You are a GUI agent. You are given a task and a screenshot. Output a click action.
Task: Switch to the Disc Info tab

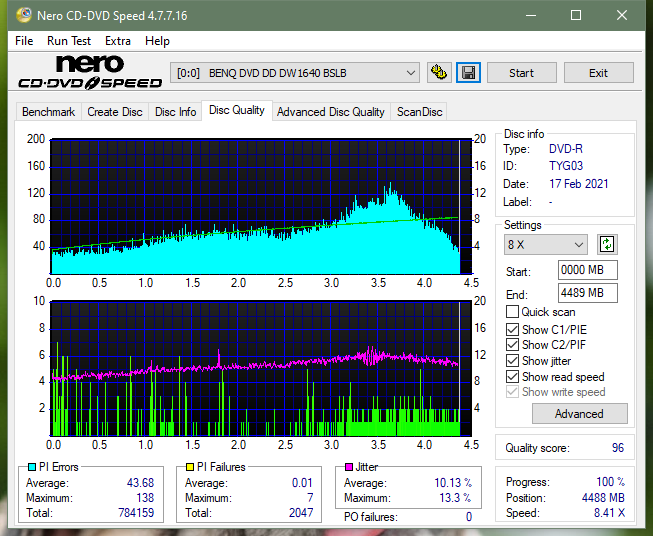(x=175, y=112)
